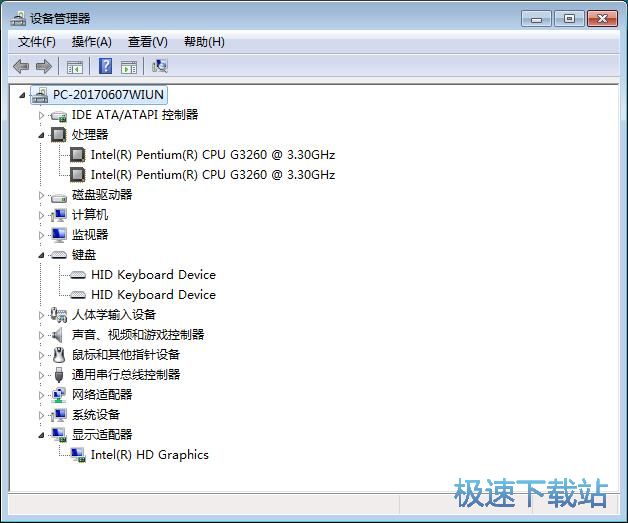Viewport: 628px width, 523px height.
Task: Expand the IDE ATA/ATAPI 控制器 node
Action: pos(41,115)
